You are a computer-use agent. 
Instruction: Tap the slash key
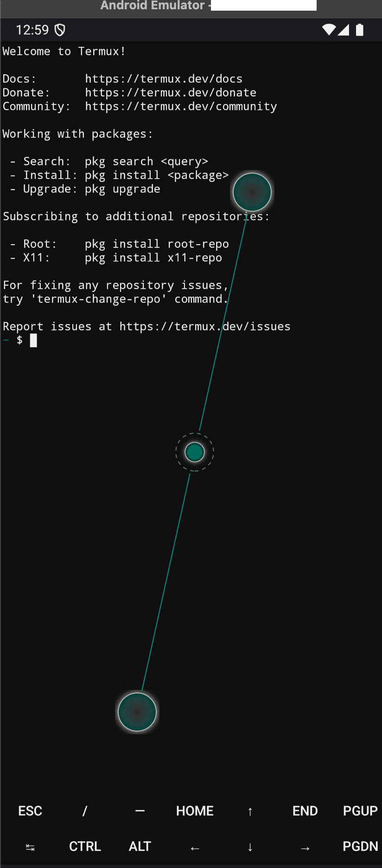(x=85, y=811)
